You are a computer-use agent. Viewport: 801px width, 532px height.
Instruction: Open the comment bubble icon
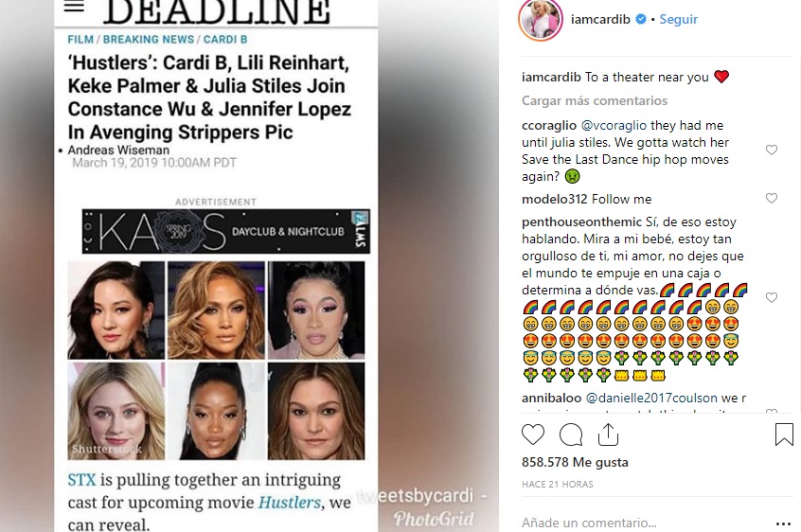571,435
